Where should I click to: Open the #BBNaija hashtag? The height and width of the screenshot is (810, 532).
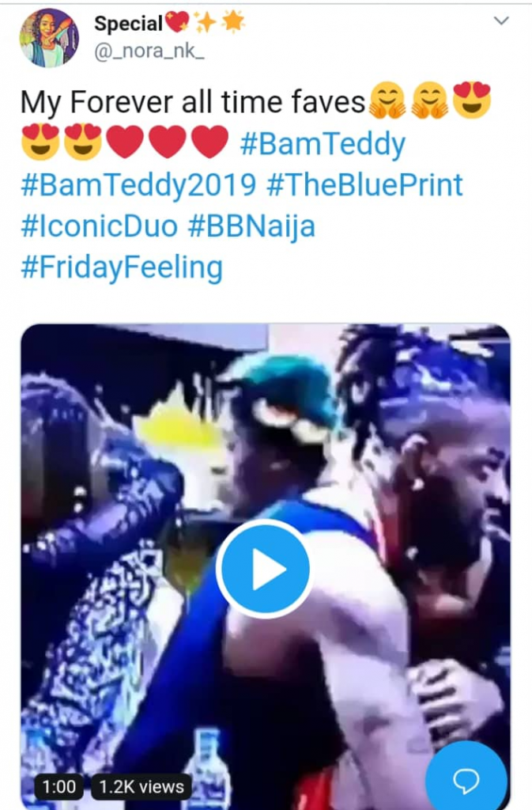[x=251, y=227]
